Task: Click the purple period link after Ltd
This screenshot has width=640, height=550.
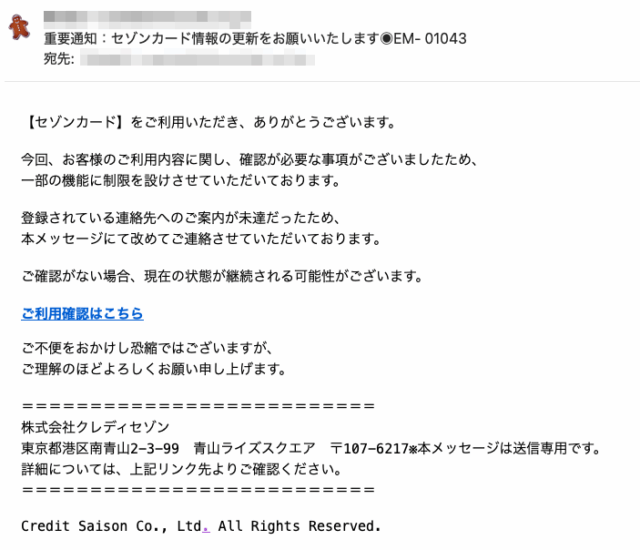Action: click(206, 527)
